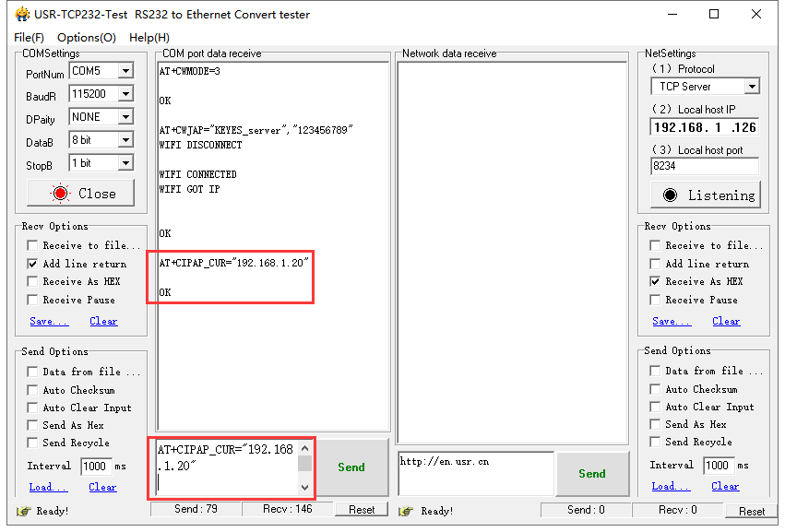Enable network Auto Clear Input checkbox
The image size is (785, 532).
655,407
